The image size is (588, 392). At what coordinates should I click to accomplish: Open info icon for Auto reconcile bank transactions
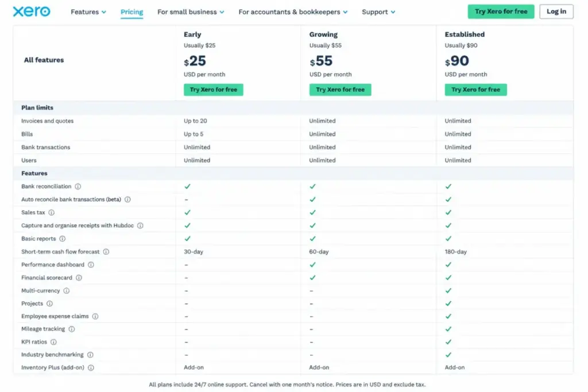click(127, 199)
